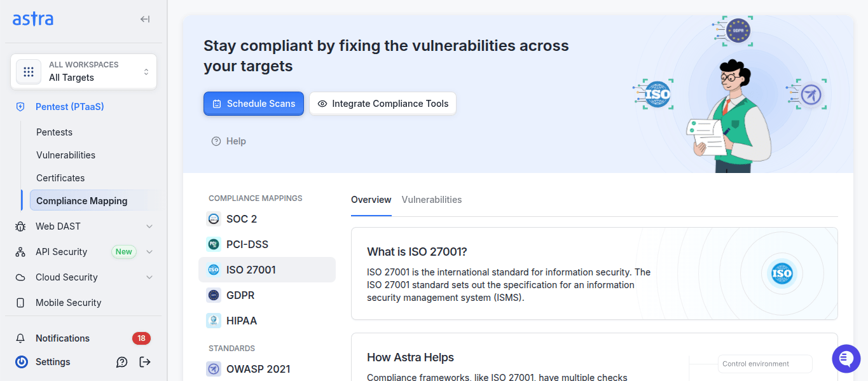Click Integrate Compliance Tools button
This screenshot has height=381, width=868.
point(383,104)
